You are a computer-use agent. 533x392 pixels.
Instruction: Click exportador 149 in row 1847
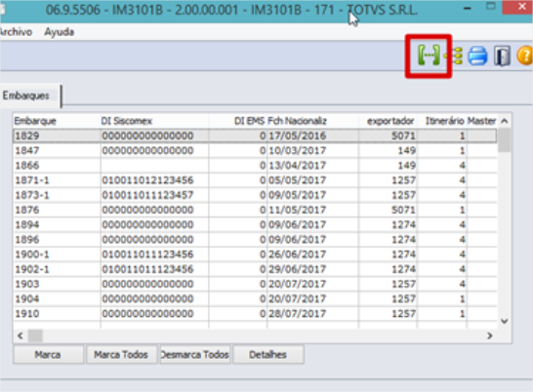[407, 150]
